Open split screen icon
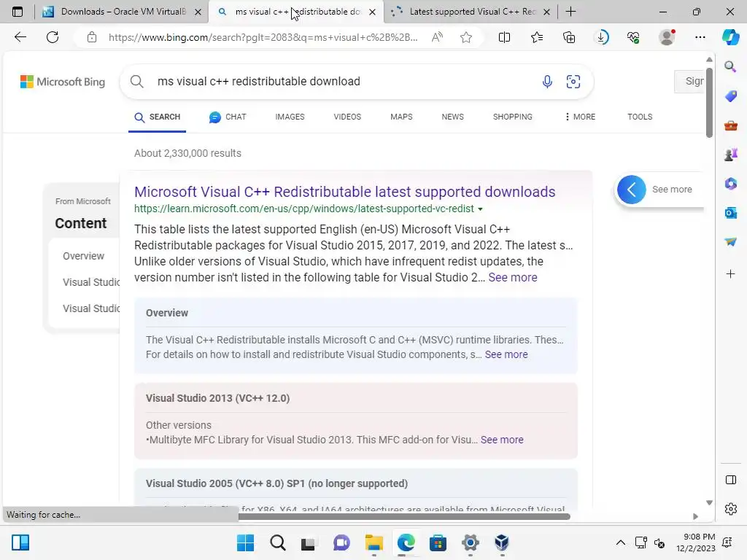The width and height of the screenshot is (747, 560). pyautogui.click(x=504, y=37)
